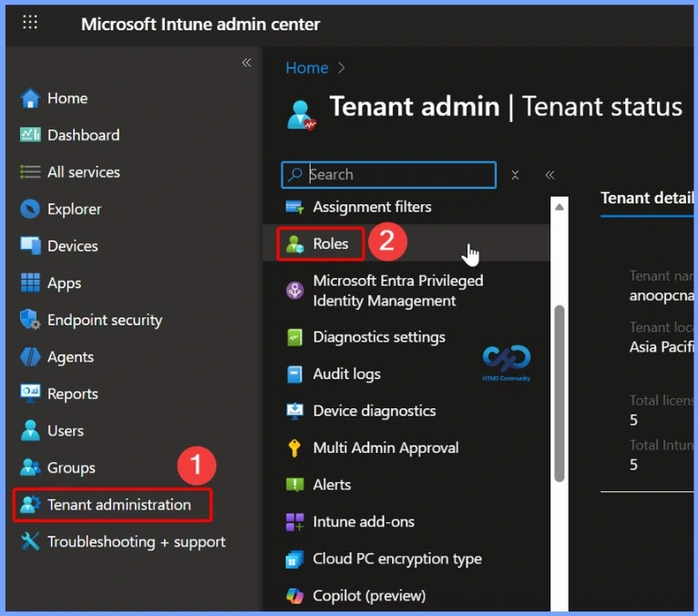Click the Home house icon in sidebar
The width and height of the screenshot is (698, 616).
point(30,98)
